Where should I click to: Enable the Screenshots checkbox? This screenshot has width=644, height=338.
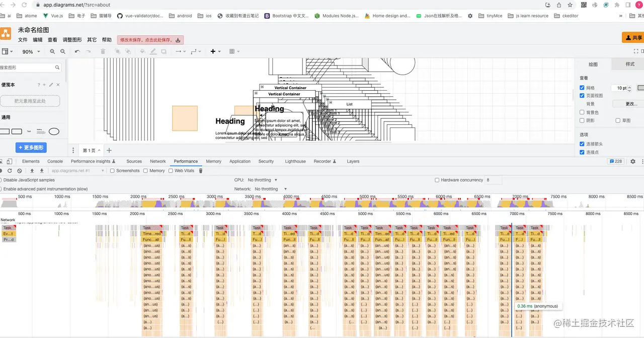(113, 171)
